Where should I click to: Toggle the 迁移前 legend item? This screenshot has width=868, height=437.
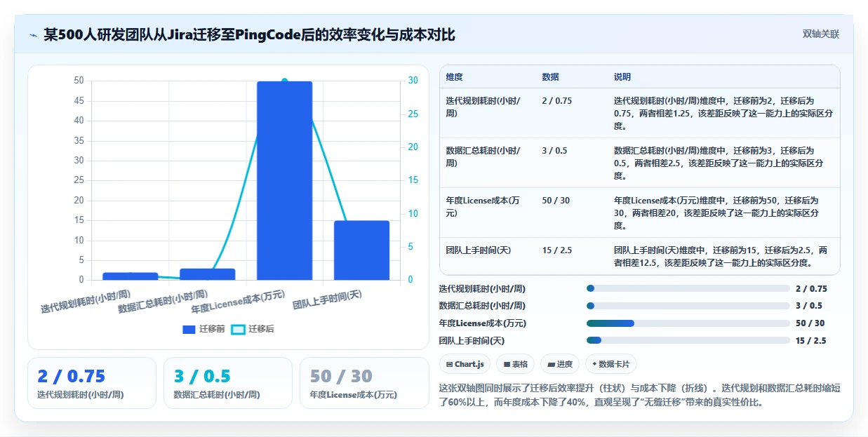click(203, 329)
